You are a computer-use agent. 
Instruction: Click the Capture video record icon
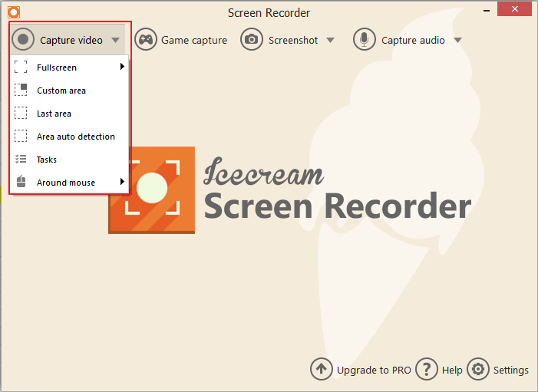click(25, 40)
